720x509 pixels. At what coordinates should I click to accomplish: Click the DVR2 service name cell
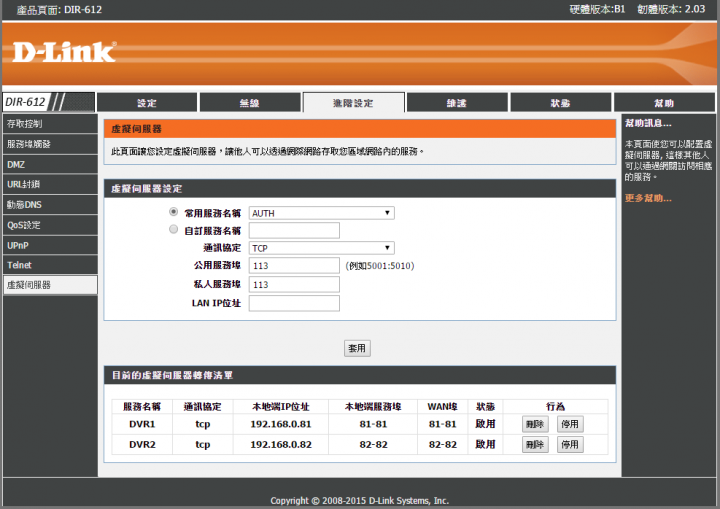(x=142, y=444)
